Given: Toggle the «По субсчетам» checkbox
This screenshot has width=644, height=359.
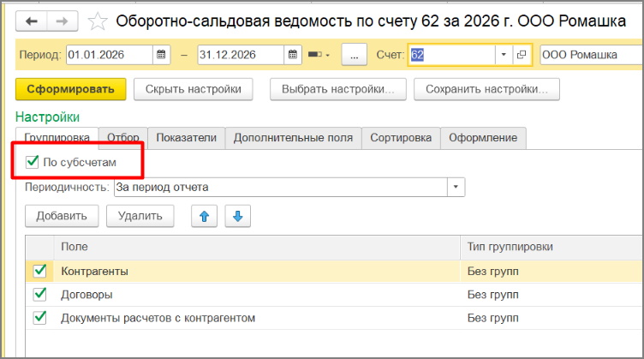Looking at the screenshot, I should 33,161.
